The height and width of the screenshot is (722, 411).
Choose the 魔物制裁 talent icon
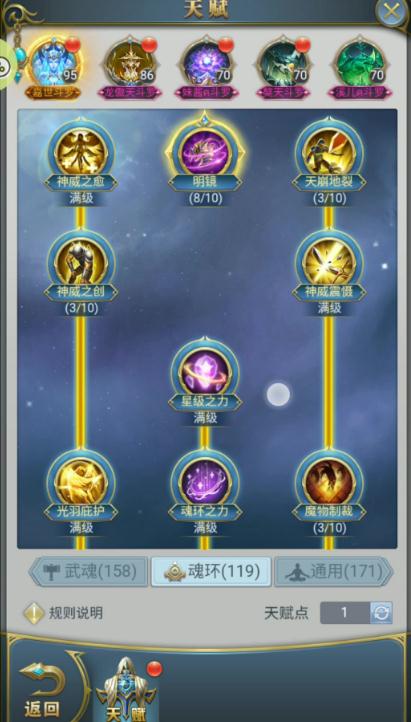329,481
